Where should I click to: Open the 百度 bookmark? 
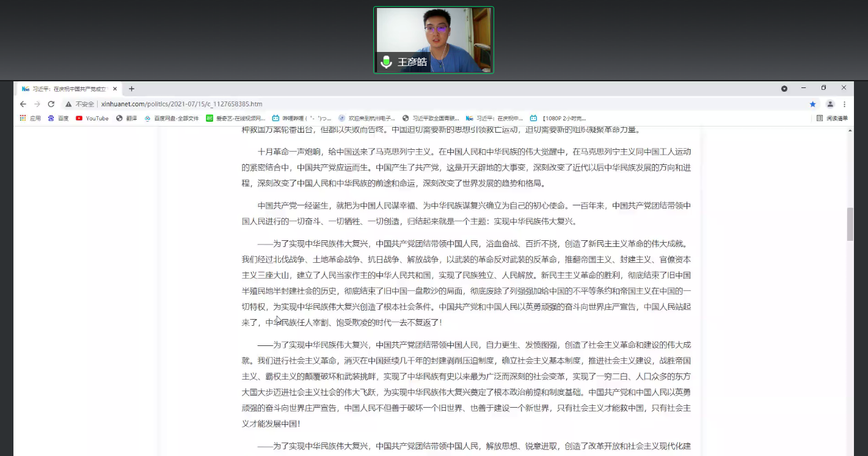click(59, 118)
